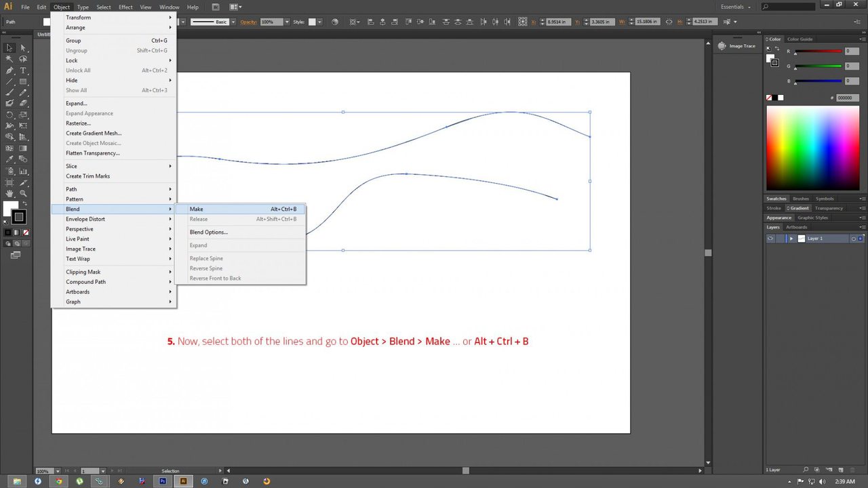The width and height of the screenshot is (868, 488).
Task: Select the Gradient tool in the toolbox
Action: [x=23, y=148]
